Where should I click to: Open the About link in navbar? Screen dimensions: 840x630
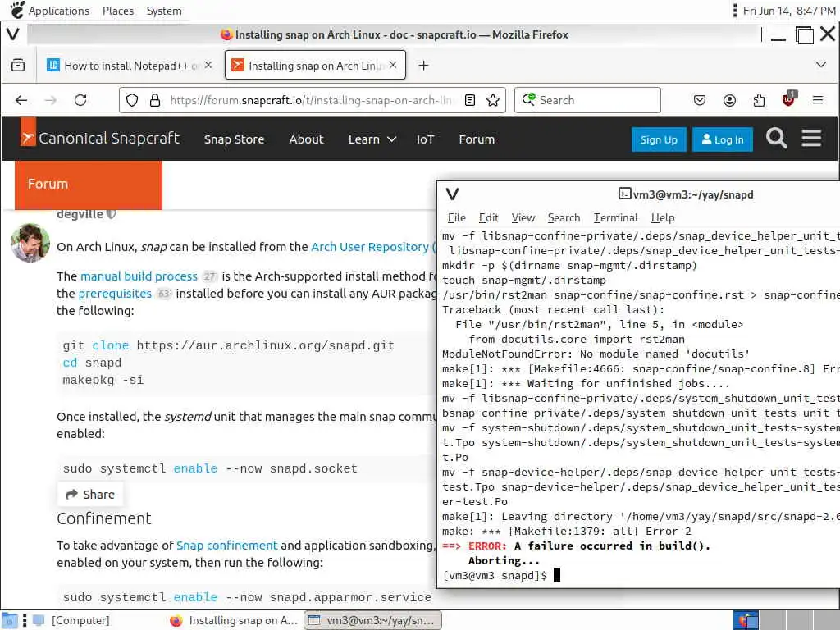tap(307, 139)
